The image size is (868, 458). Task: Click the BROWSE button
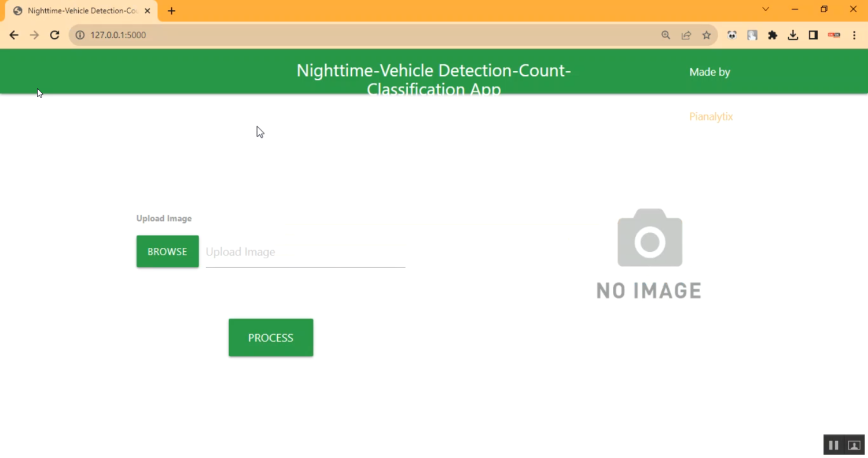click(x=168, y=251)
